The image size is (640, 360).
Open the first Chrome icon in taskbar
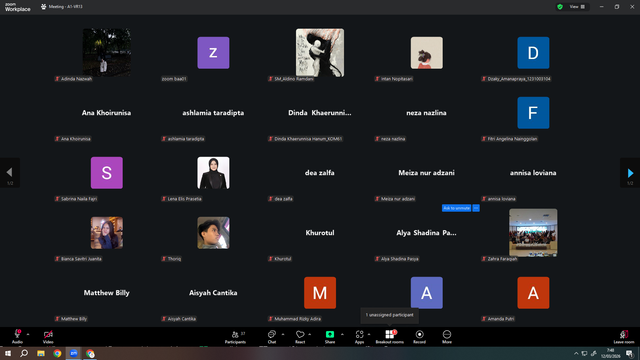(57, 353)
